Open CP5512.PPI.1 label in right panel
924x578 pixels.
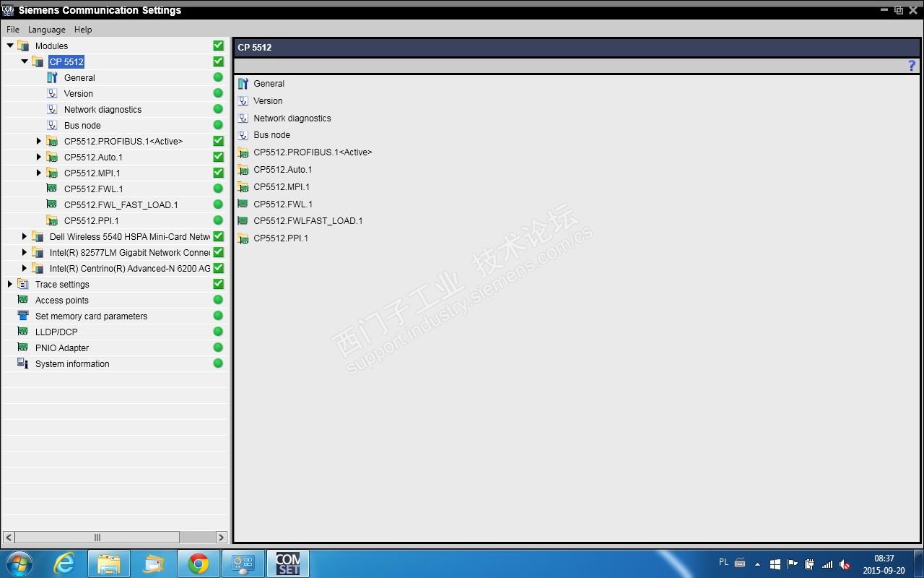(x=281, y=238)
